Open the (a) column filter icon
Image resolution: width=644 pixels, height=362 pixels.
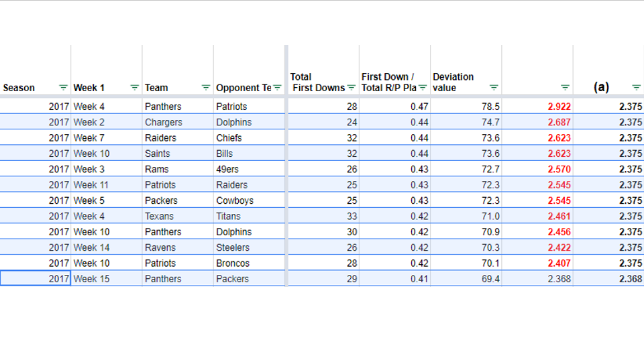[636, 87]
